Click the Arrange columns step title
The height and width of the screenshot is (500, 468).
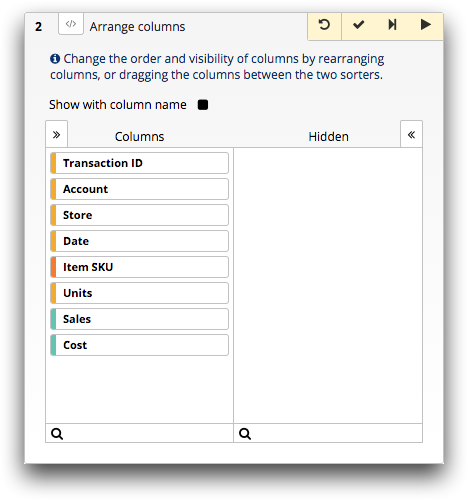pyautogui.click(x=137, y=27)
